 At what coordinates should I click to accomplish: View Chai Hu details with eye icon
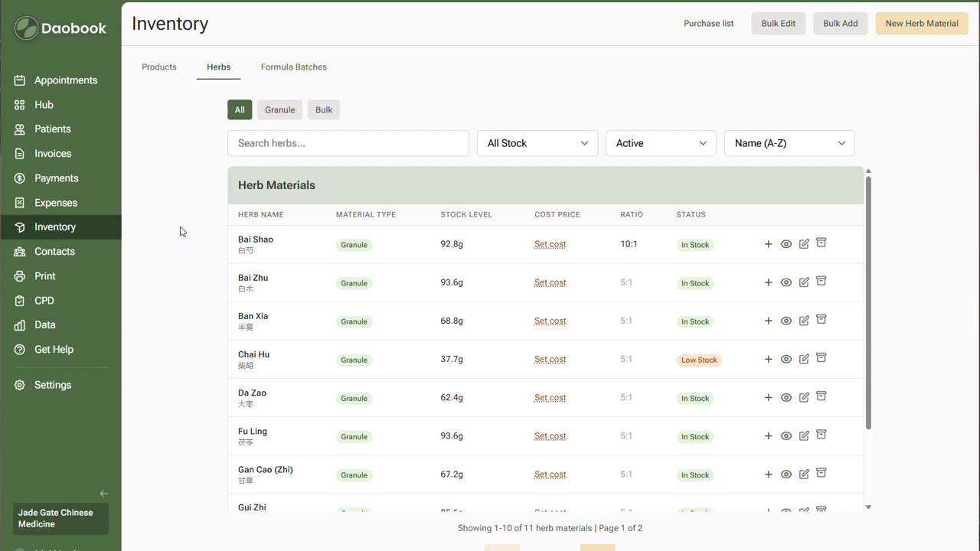[x=786, y=359]
